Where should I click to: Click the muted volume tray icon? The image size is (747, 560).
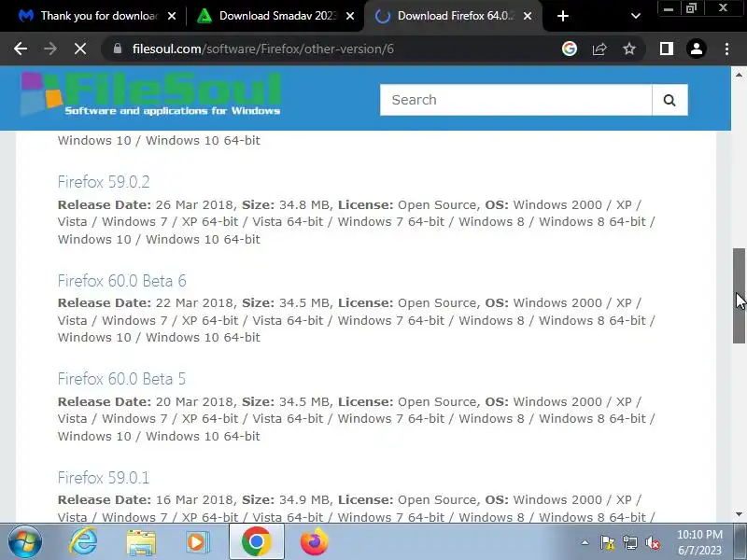point(652,542)
